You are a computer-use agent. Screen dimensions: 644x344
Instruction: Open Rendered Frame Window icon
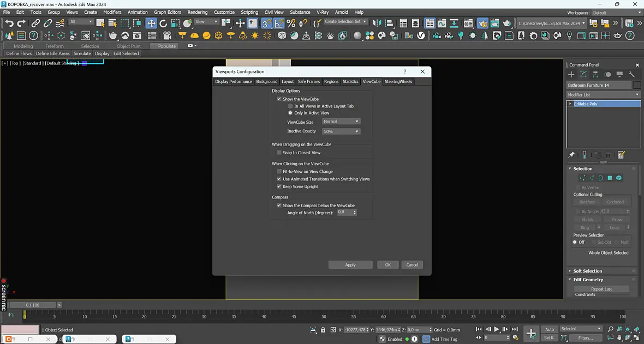[494, 23]
